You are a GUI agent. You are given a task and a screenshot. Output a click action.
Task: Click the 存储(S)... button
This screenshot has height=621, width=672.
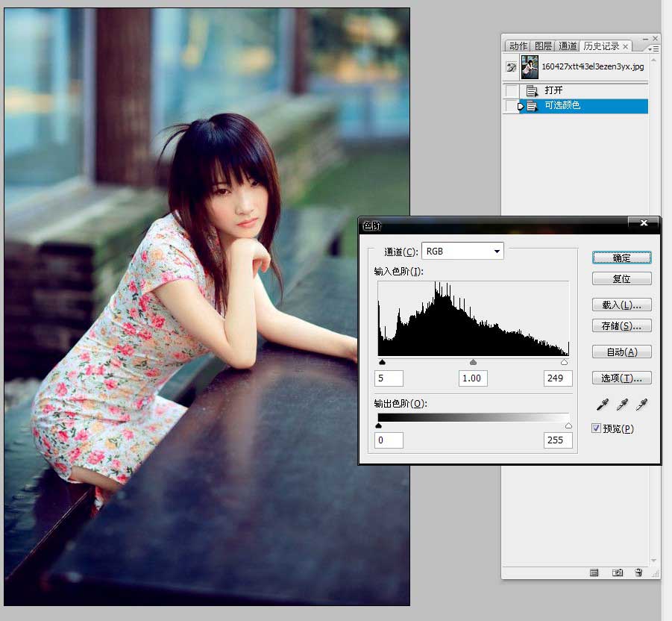pos(621,325)
